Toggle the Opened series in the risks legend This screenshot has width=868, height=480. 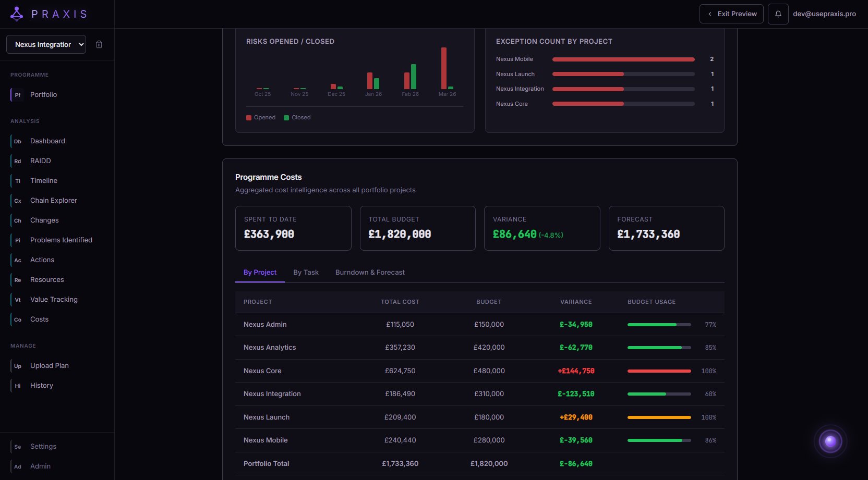pos(261,117)
